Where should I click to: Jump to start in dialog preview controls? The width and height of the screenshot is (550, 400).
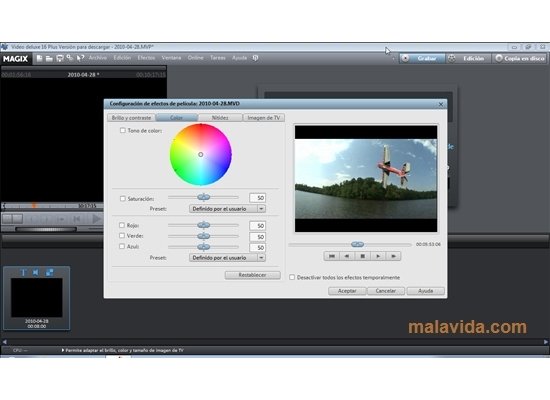pyautogui.click(x=331, y=256)
